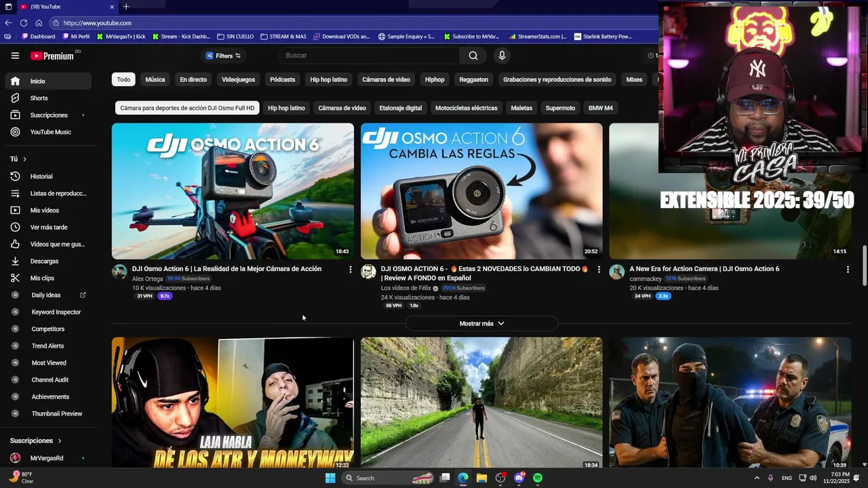Open YouTube Music in the sidebar
Image resolution: width=868 pixels, height=488 pixels.
coord(47,132)
